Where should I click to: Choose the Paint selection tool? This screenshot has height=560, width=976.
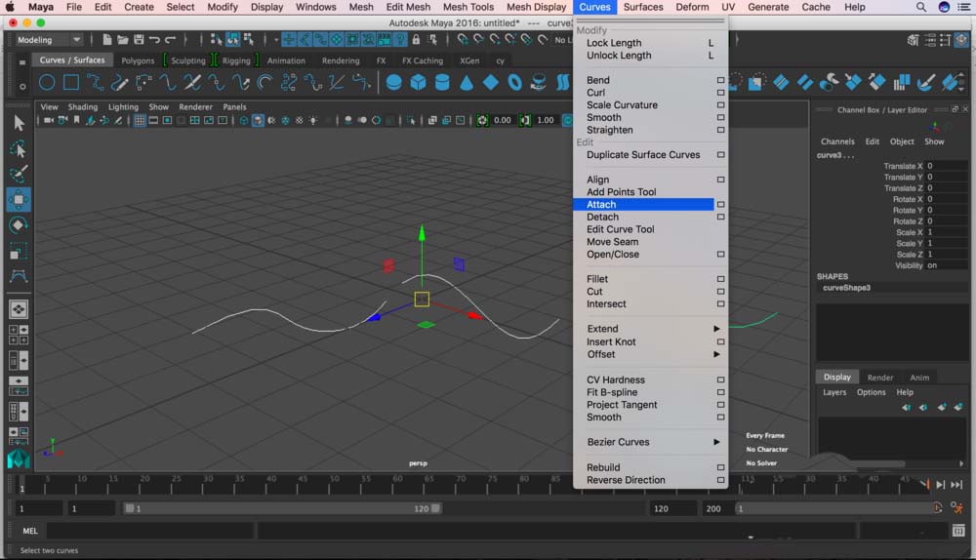tap(19, 174)
